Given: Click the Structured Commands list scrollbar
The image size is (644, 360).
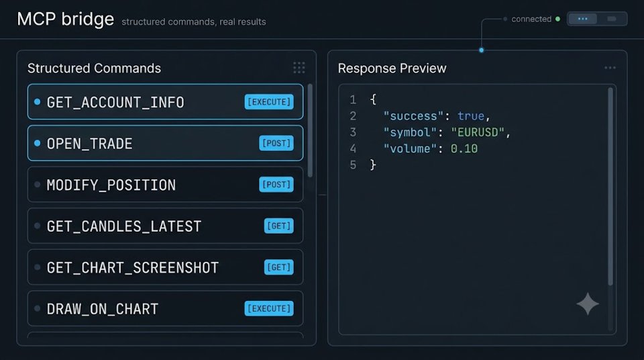Looking at the screenshot, I should pos(310,130).
